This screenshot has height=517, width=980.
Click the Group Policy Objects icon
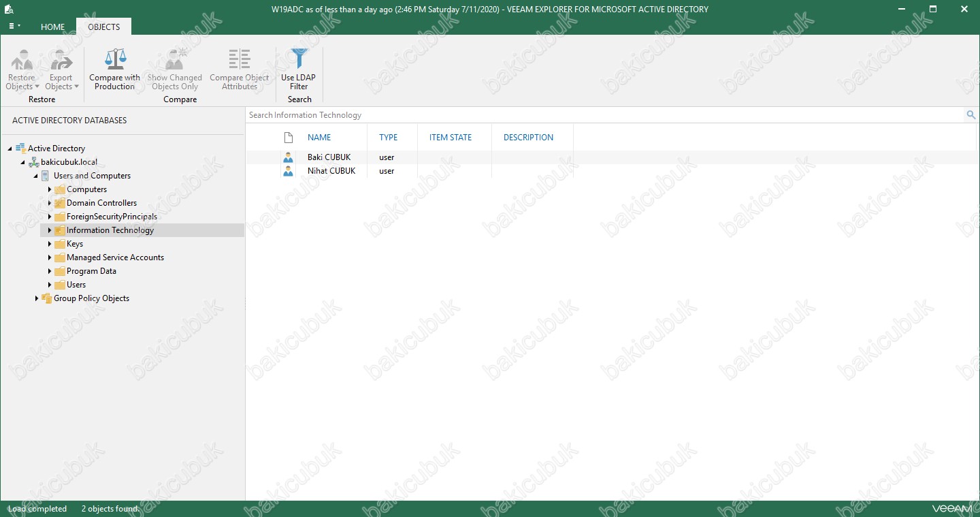point(47,298)
